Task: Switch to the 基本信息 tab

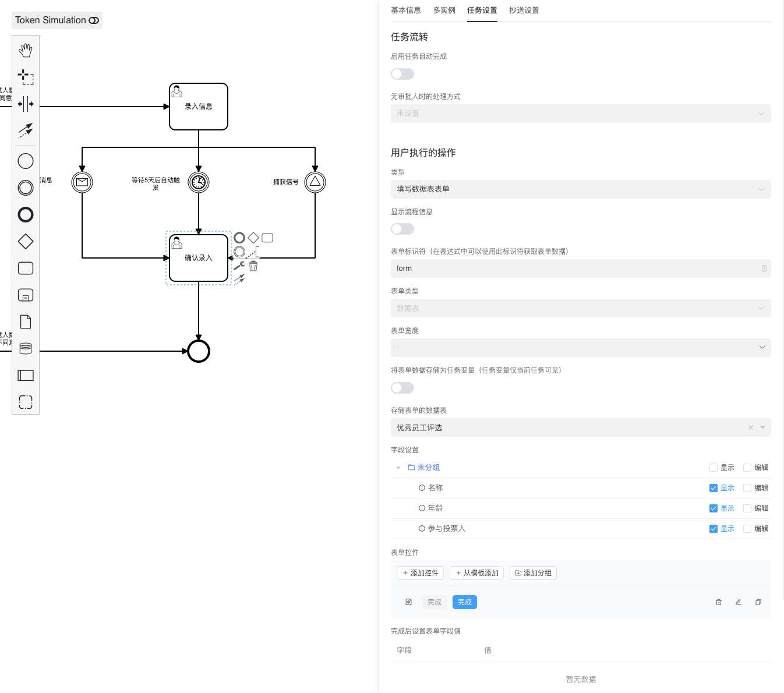Action: [x=406, y=10]
